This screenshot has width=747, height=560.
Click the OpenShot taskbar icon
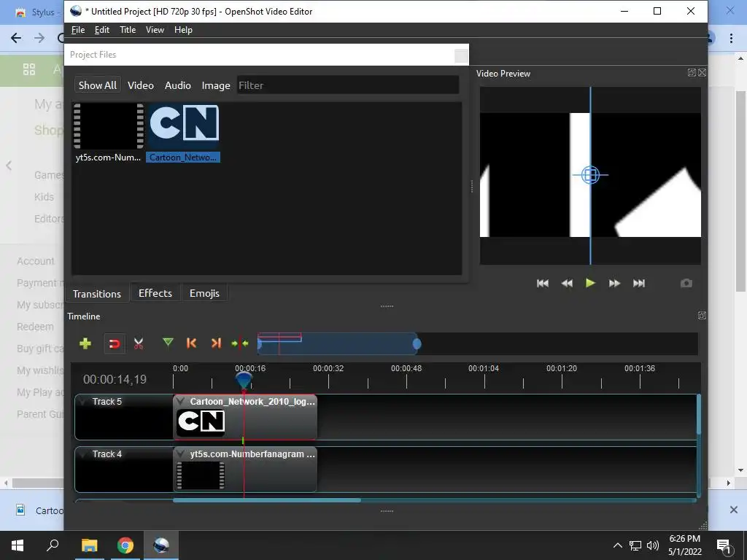click(x=161, y=545)
